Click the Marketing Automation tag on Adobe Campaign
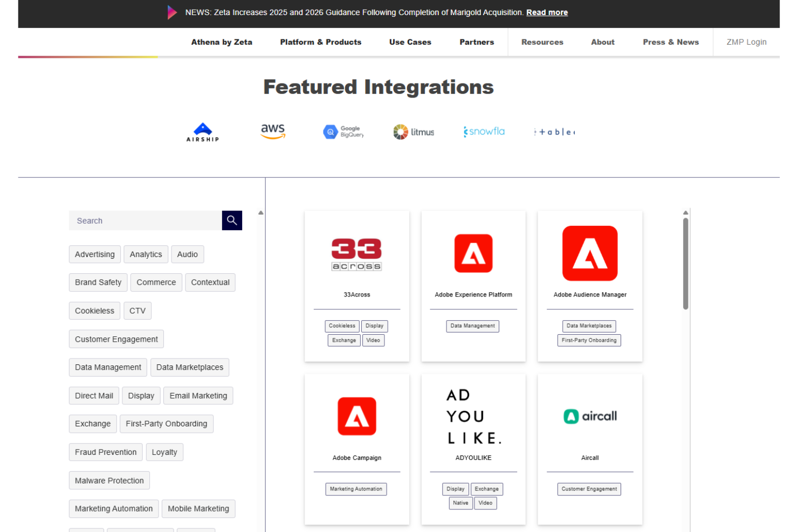This screenshot has width=798, height=532. coord(356,489)
